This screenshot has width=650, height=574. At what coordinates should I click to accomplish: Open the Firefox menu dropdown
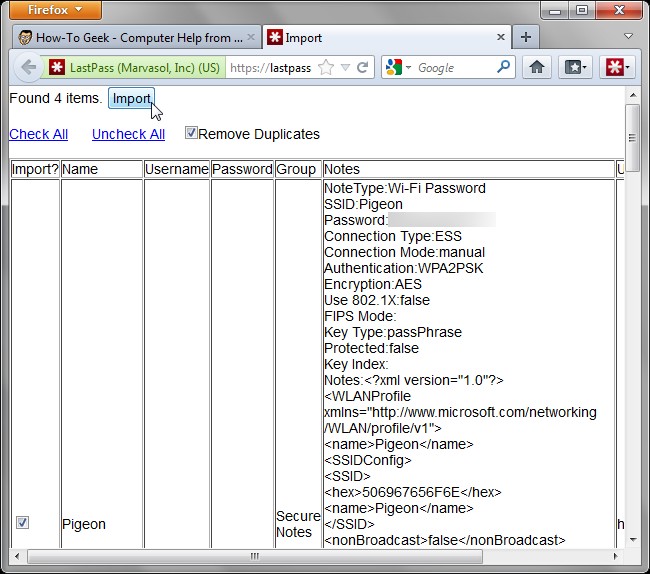pyautogui.click(x=55, y=10)
